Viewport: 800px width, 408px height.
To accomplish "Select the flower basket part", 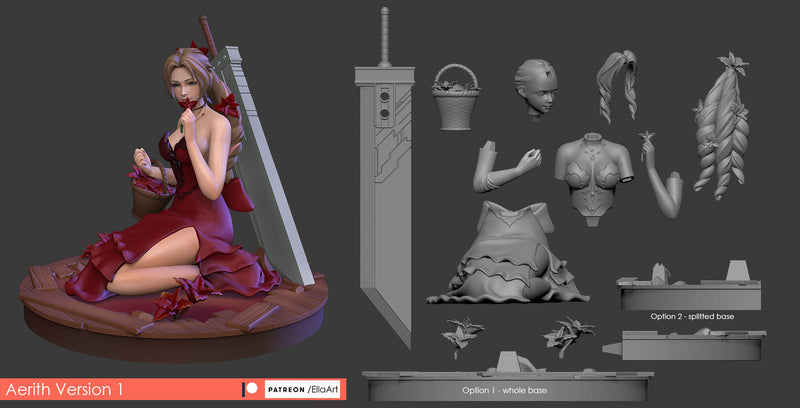I will (x=456, y=97).
